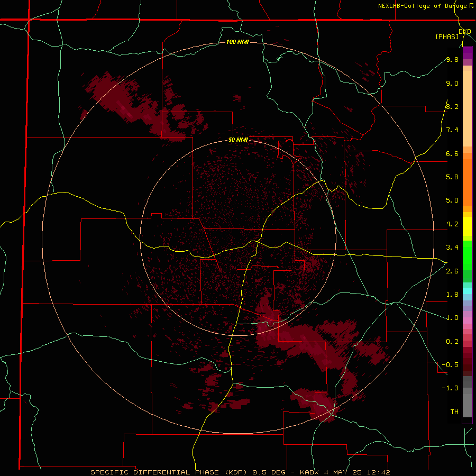Image resolution: width=476 pixels, height=476 pixels.
Task: Click the 50 NMI range ring label
Action: click(238, 140)
